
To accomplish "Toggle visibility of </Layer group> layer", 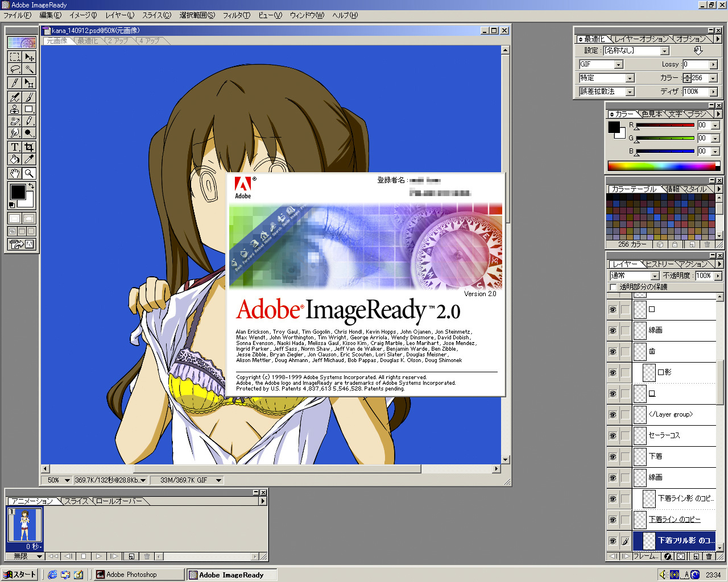I will tap(613, 415).
